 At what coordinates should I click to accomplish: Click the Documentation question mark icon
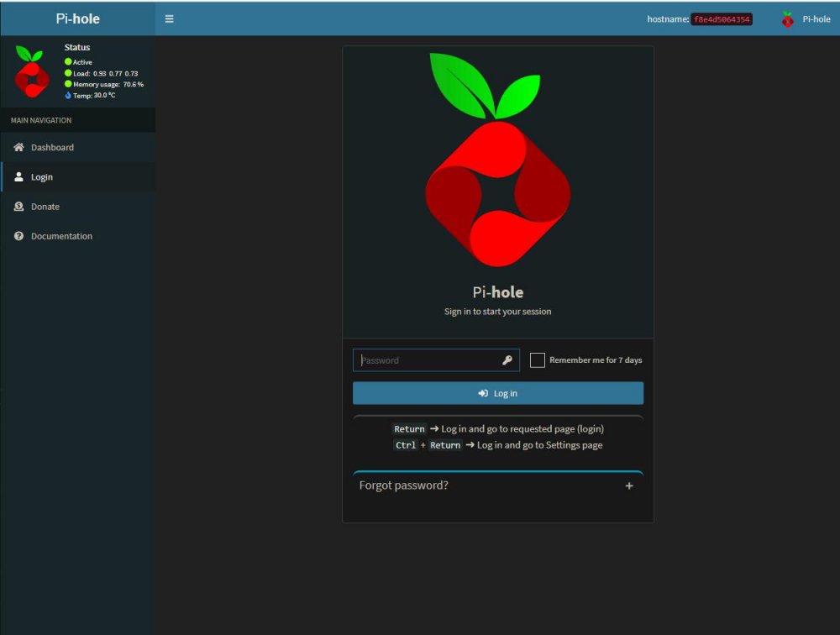[18, 236]
